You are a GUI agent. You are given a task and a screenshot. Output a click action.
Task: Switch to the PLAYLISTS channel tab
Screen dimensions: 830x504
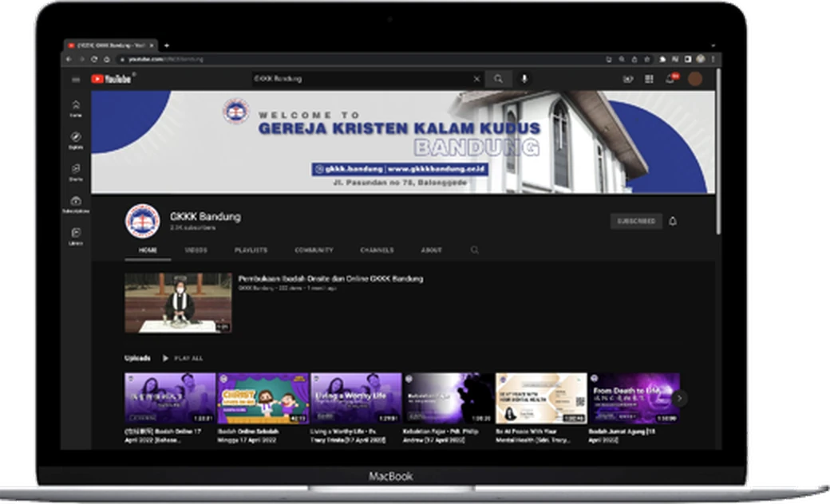pyautogui.click(x=251, y=250)
